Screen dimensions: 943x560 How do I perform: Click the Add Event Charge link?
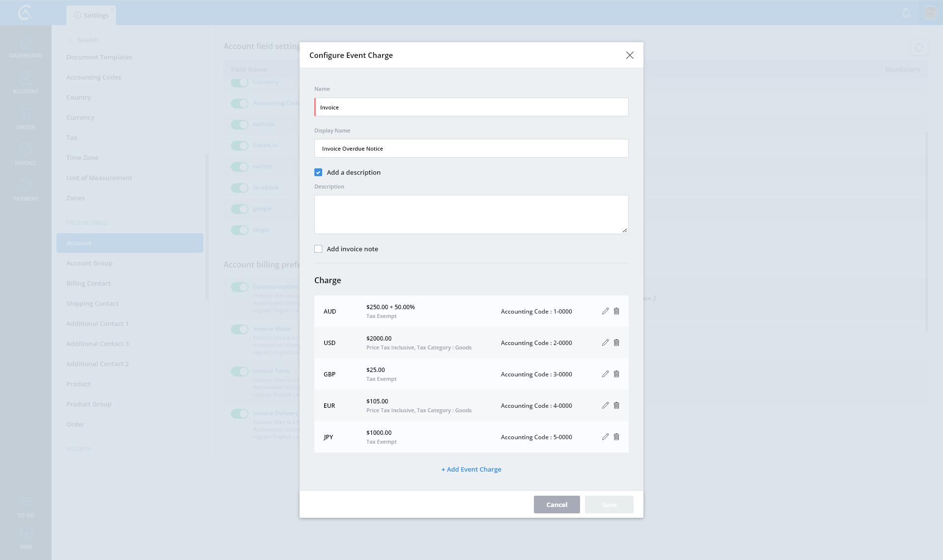[x=471, y=469]
